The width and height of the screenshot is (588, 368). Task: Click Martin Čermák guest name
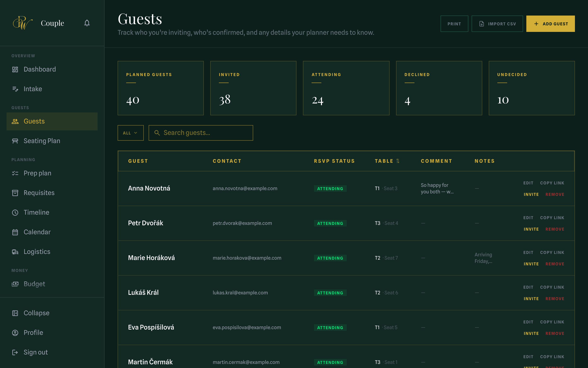pyautogui.click(x=150, y=362)
